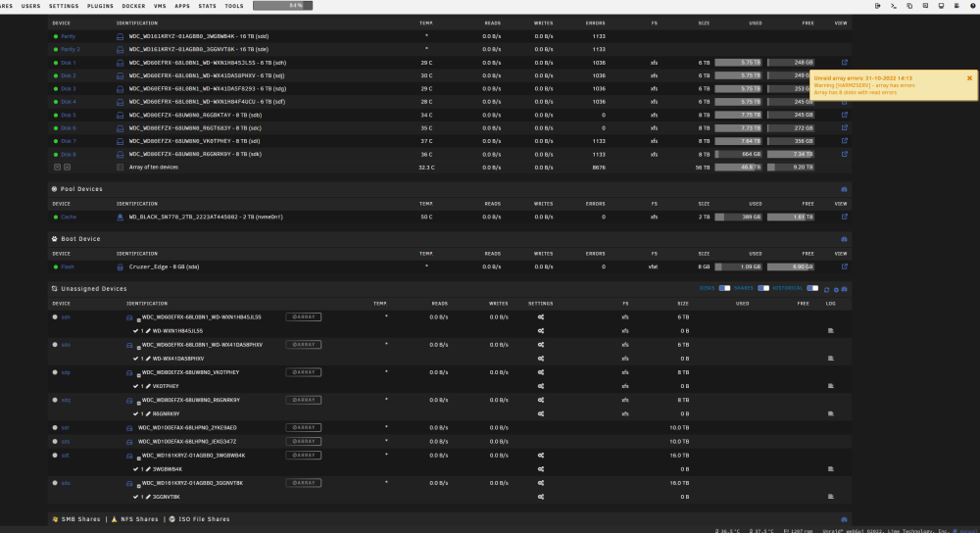Screen dimensions: 980x533
Task: Collapse partitions of sdn WXN1H845JL5S device
Action: [138, 319]
